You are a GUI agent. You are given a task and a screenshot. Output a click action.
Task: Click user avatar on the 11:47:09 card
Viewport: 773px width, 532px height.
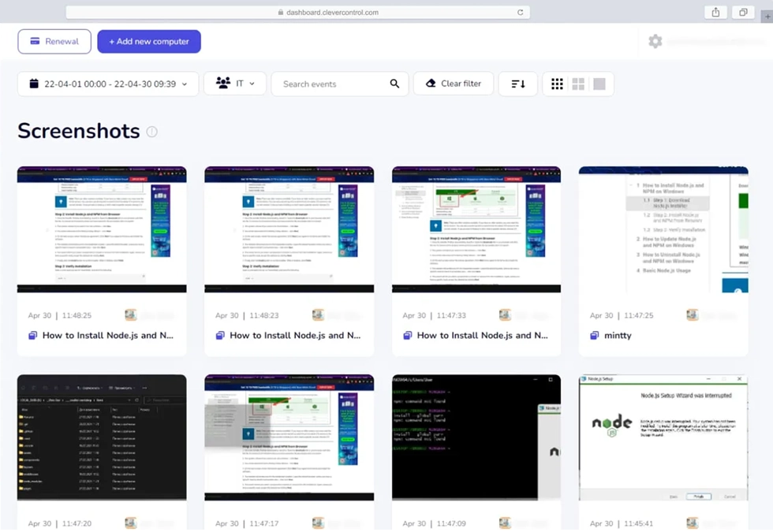pos(505,523)
